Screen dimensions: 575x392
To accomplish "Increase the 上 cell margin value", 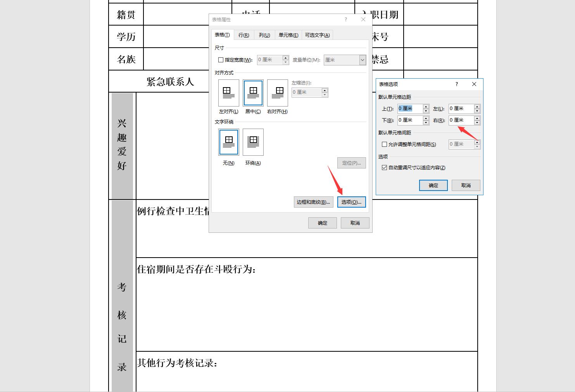I will click(425, 106).
